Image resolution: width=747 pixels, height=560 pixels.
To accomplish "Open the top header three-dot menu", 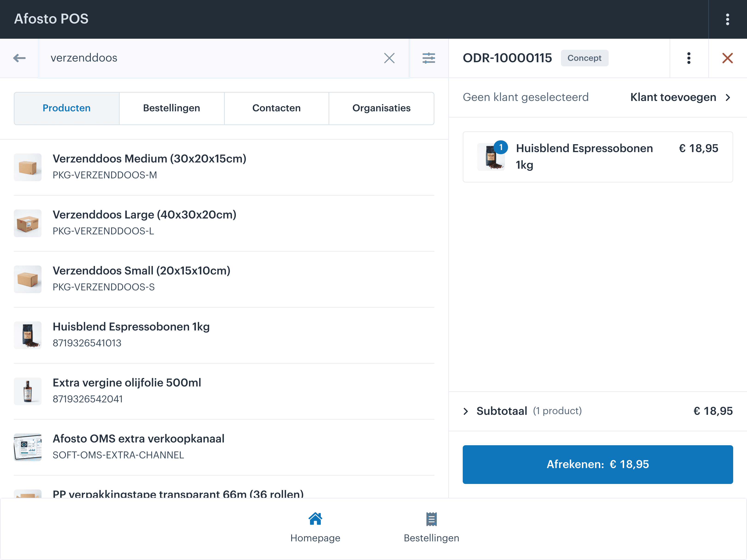I will tap(727, 19).
